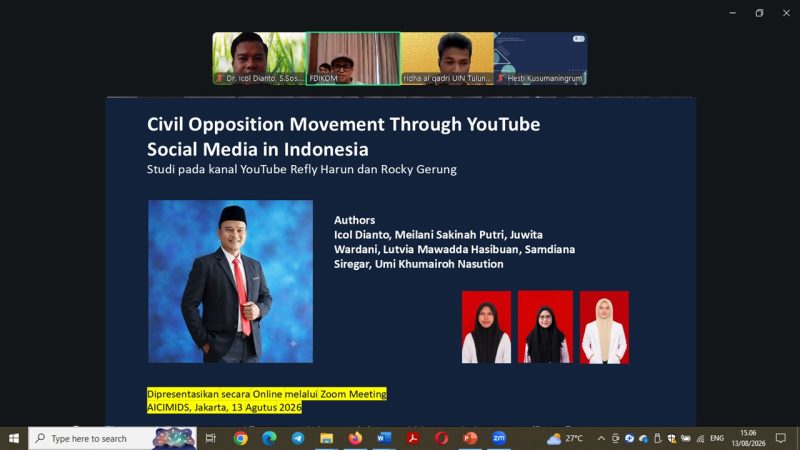Select Hesti Kusumaningrum's video thumbnail
This screenshot has height=450, width=800.
(x=541, y=58)
